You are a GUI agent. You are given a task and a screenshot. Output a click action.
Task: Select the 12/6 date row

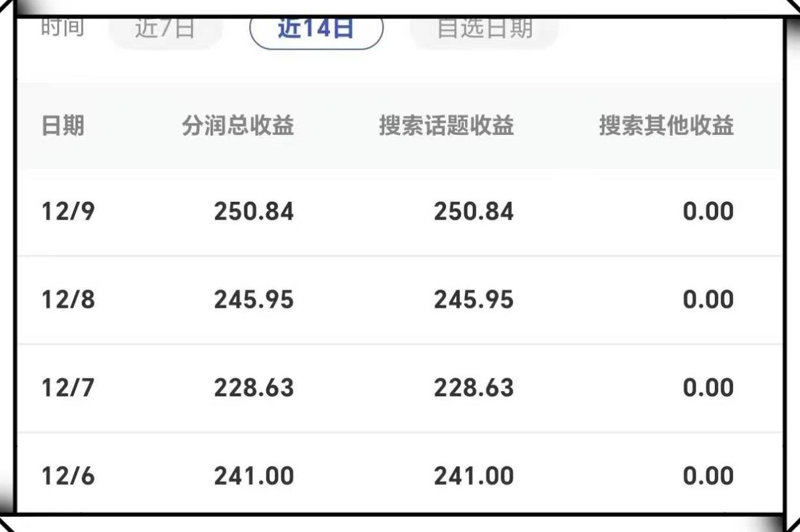tap(68, 476)
